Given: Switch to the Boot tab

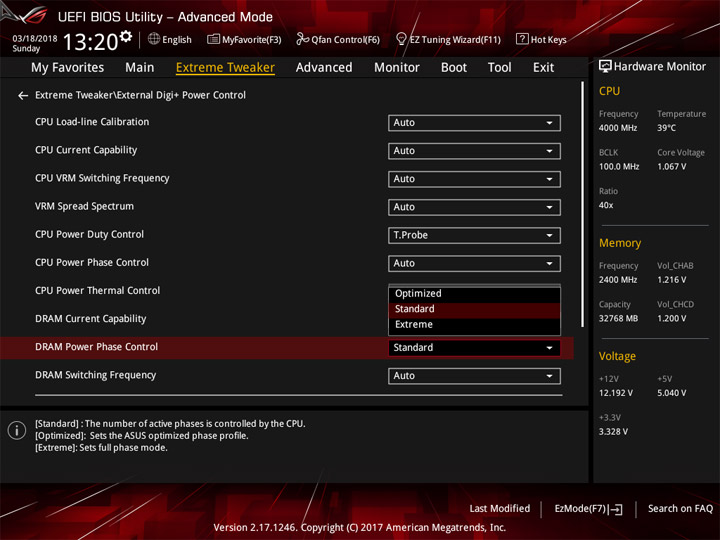Looking at the screenshot, I should coord(454,68).
